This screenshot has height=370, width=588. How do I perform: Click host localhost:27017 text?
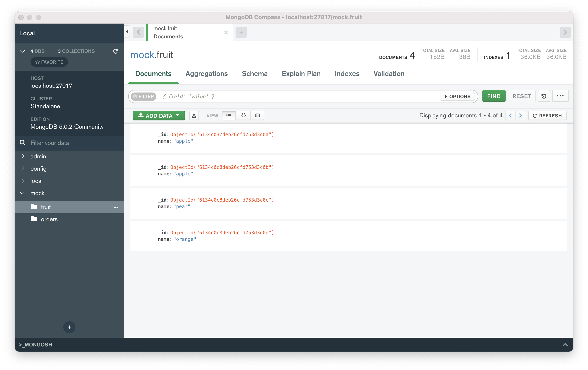click(51, 86)
